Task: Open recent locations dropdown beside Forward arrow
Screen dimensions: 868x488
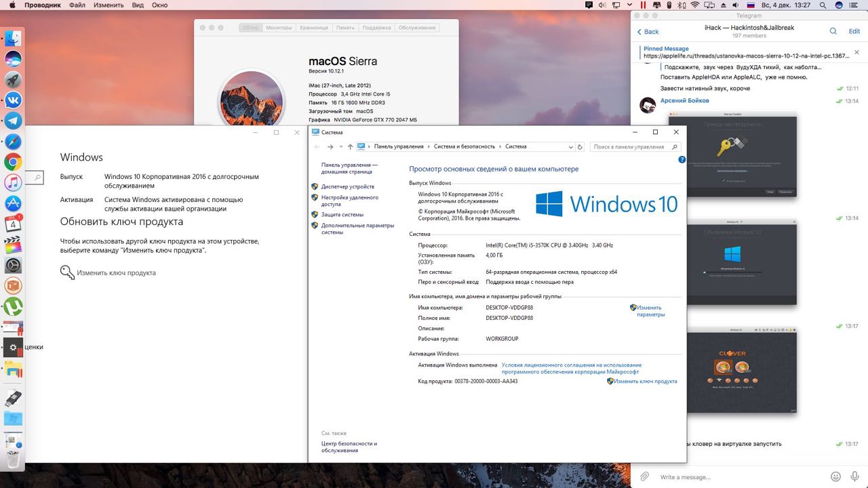Action: pos(340,146)
